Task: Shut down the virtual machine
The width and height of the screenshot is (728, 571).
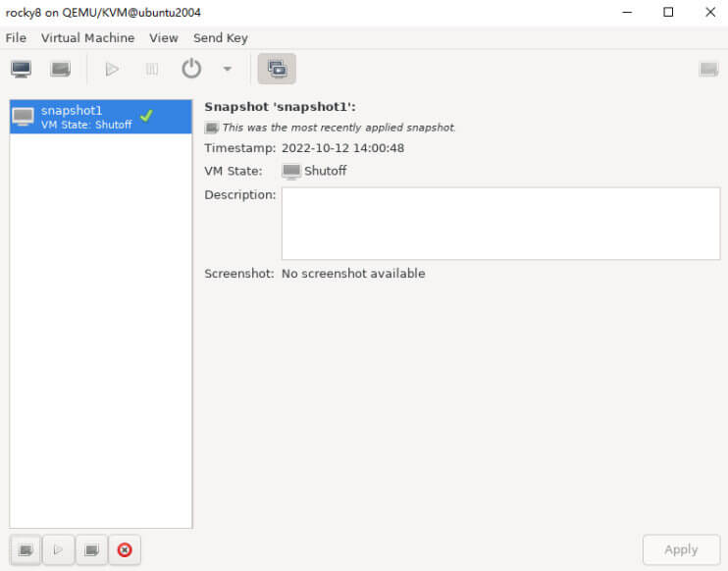Action: (191, 69)
